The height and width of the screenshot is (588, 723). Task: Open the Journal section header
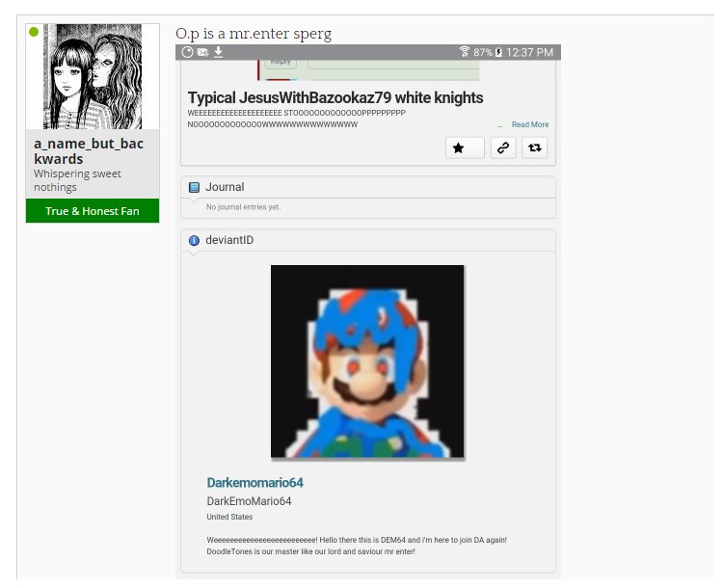pyautogui.click(x=225, y=187)
